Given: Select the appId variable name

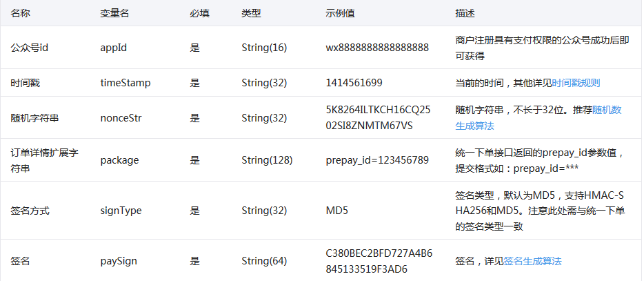Looking at the screenshot, I should pyautogui.click(x=113, y=48).
